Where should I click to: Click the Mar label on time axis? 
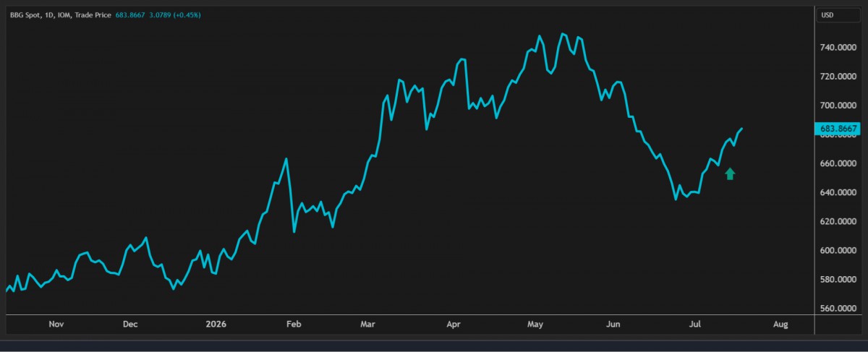point(369,325)
